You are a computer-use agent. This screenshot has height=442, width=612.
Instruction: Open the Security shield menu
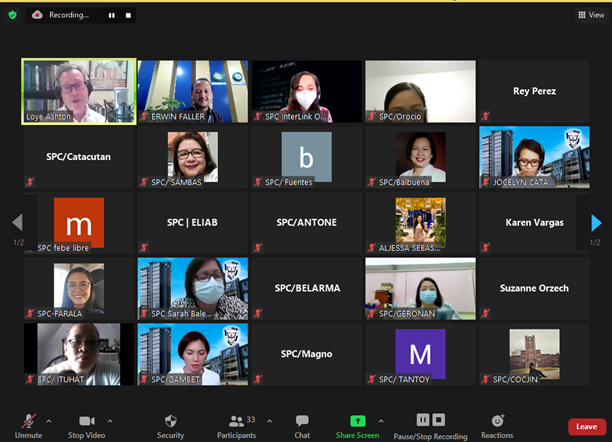point(171,426)
